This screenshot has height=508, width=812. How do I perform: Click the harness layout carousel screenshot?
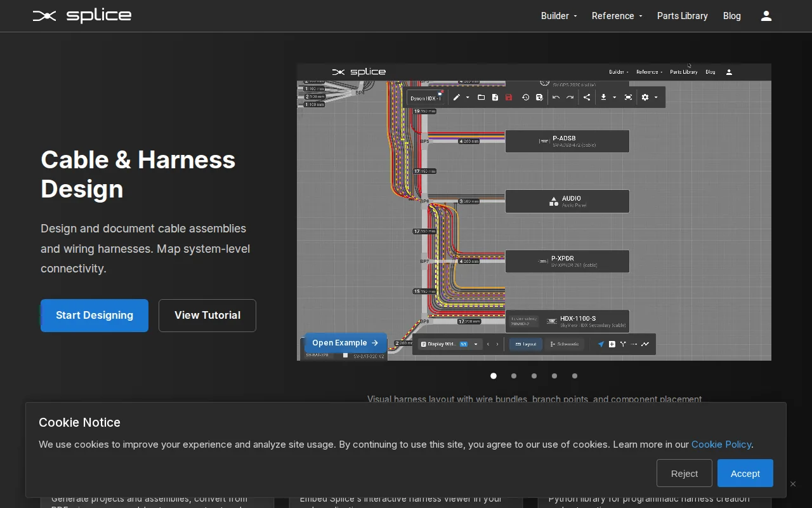534,212
